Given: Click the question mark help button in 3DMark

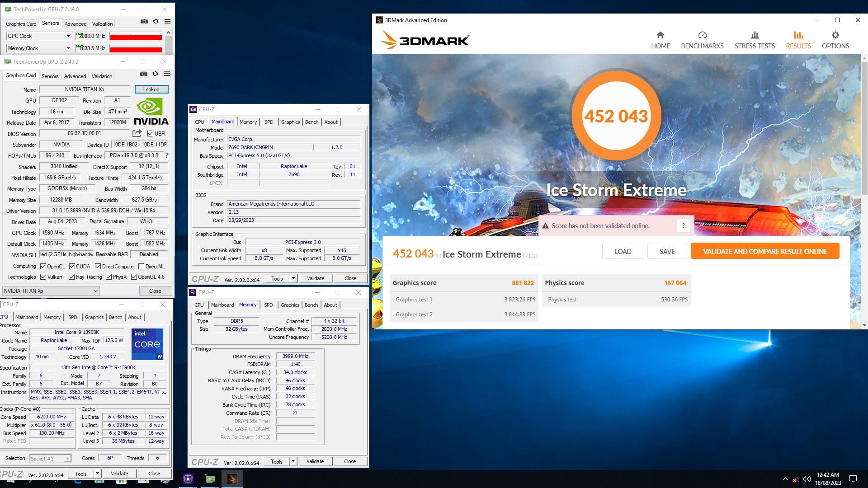Looking at the screenshot, I should coord(683,225).
